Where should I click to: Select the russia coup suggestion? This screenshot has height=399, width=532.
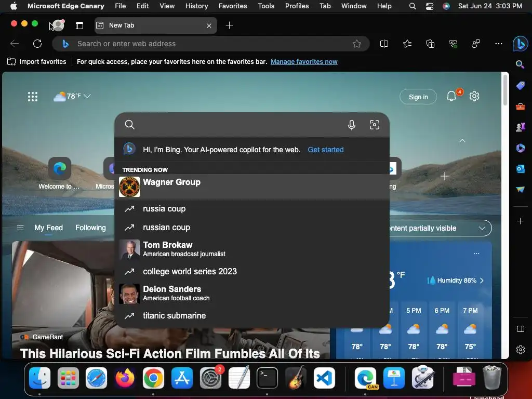pos(252,209)
